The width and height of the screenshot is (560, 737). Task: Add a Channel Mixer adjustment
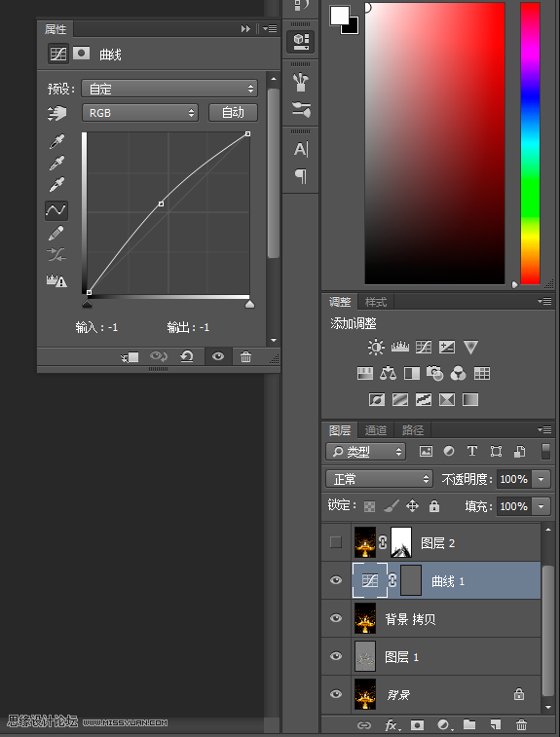tap(459, 374)
